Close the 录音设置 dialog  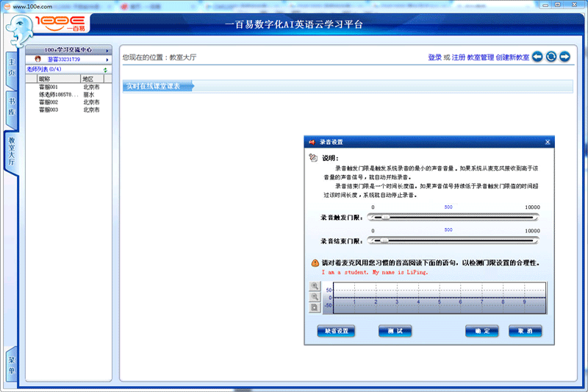[548, 142]
